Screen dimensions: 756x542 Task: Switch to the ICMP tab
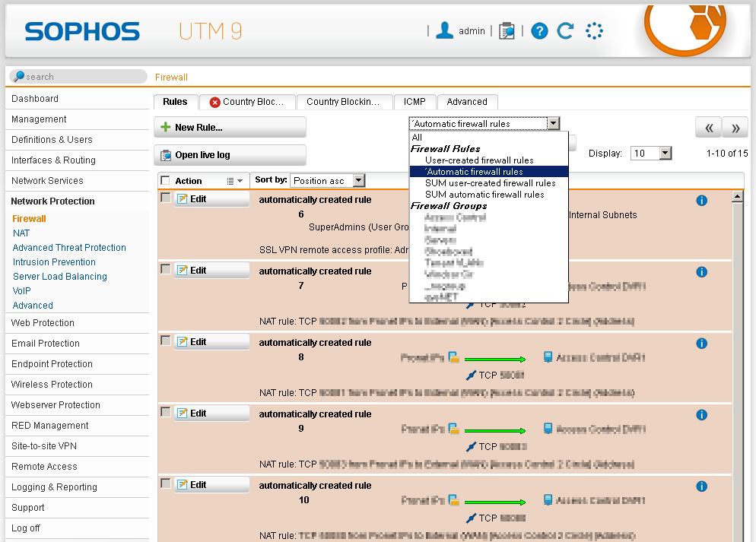[415, 102]
